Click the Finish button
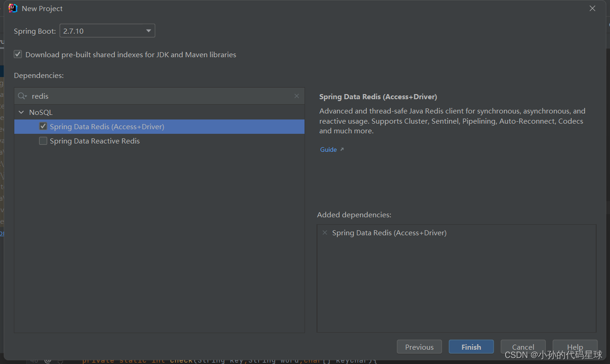 pyautogui.click(x=471, y=346)
